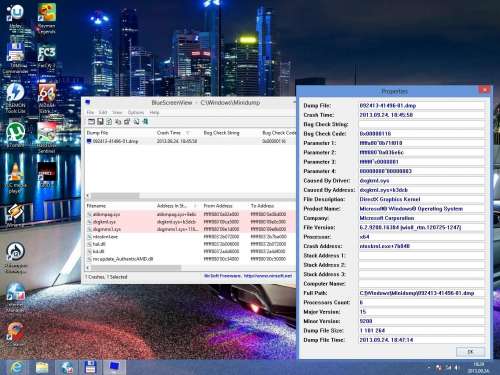Select the kd.dll driver row
Screen dimensions: 500x375
(x=191, y=251)
